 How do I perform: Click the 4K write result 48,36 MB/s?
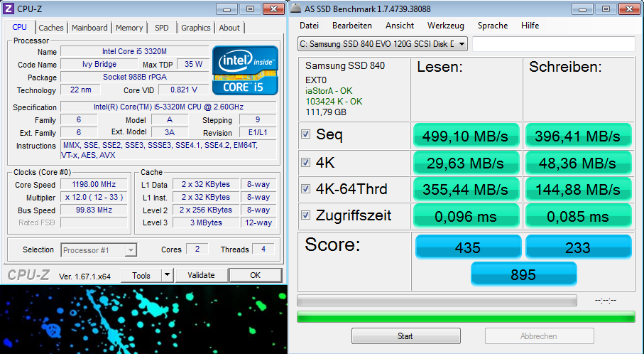click(x=578, y=163)
